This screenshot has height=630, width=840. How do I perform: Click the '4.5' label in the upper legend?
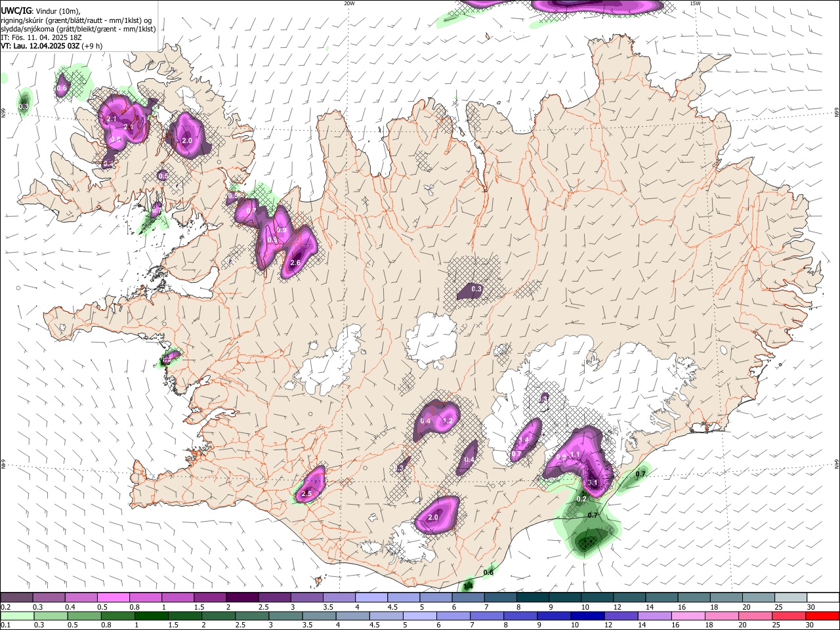pyautogui.click(x=392, y=607)
